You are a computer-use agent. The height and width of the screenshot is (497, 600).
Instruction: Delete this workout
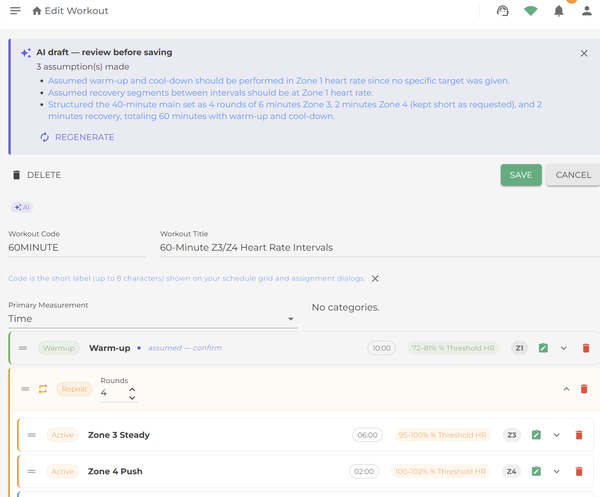(x=37, y=175)
